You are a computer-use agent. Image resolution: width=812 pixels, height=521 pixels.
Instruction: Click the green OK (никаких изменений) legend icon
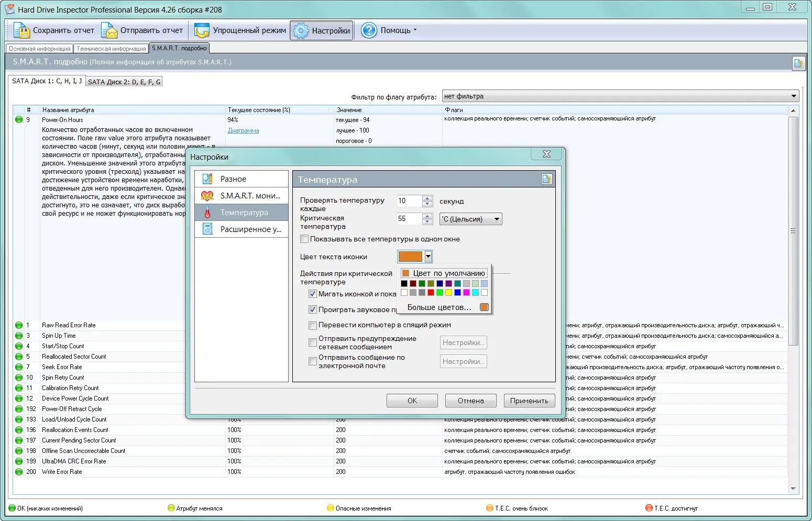[x=12, y=508]
